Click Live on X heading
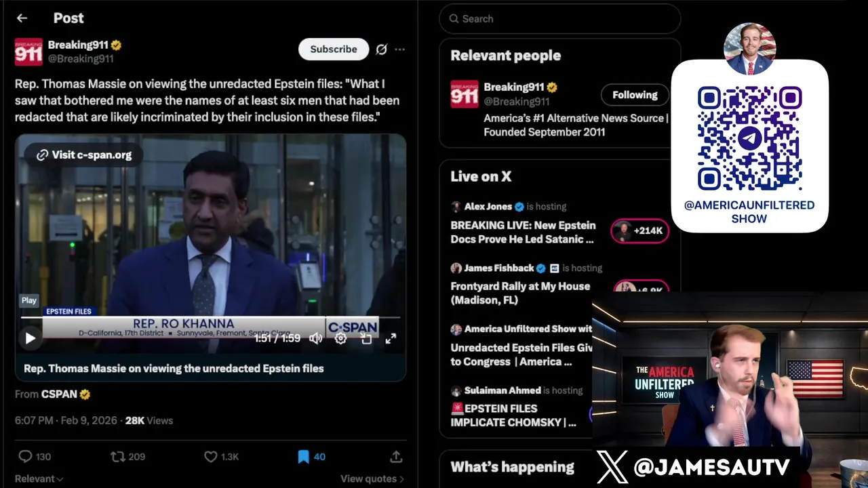The width and height of the screenshot is (868, 488). click(481, 176)
